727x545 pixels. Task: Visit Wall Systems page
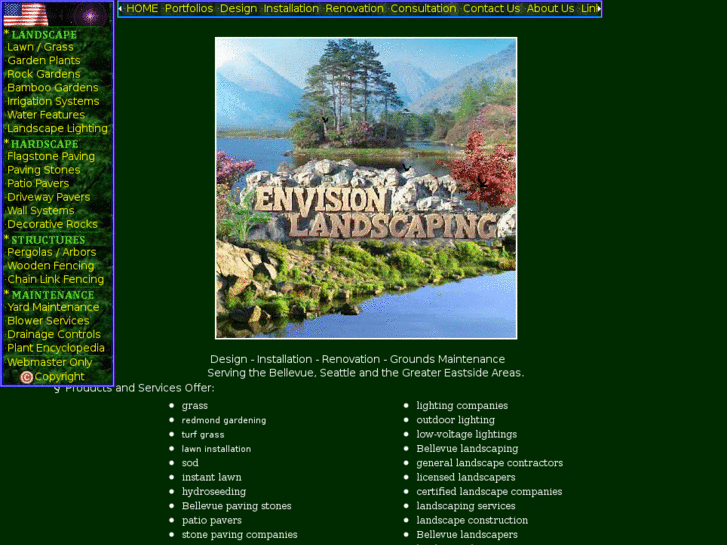(x=40, y=211)
